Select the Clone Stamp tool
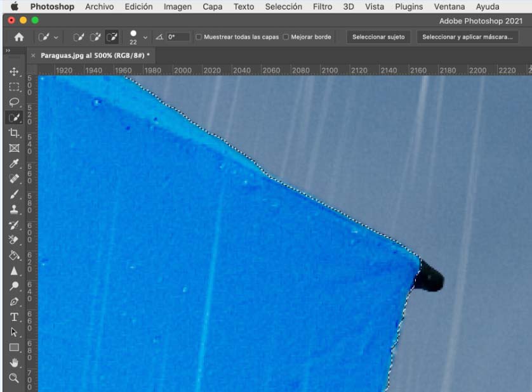Image resolution: width=532 pixels, height=392 pixels. click(14, 210)
